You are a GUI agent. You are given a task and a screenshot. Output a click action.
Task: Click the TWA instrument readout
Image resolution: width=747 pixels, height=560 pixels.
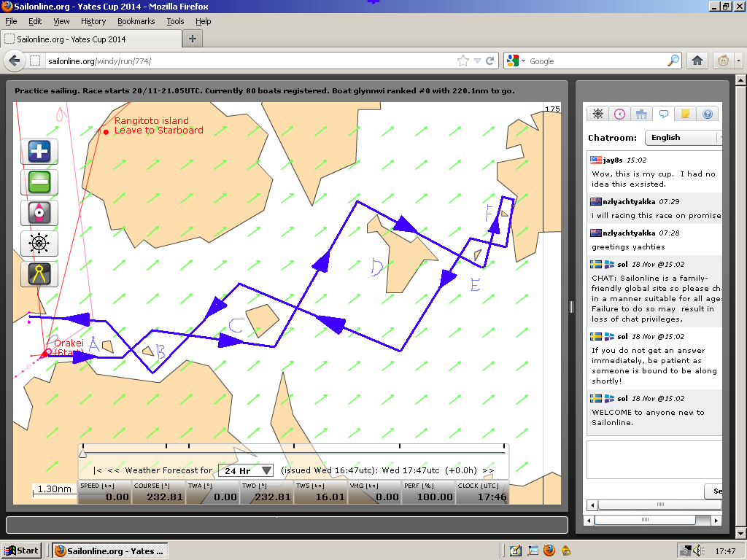click(212, 492)
